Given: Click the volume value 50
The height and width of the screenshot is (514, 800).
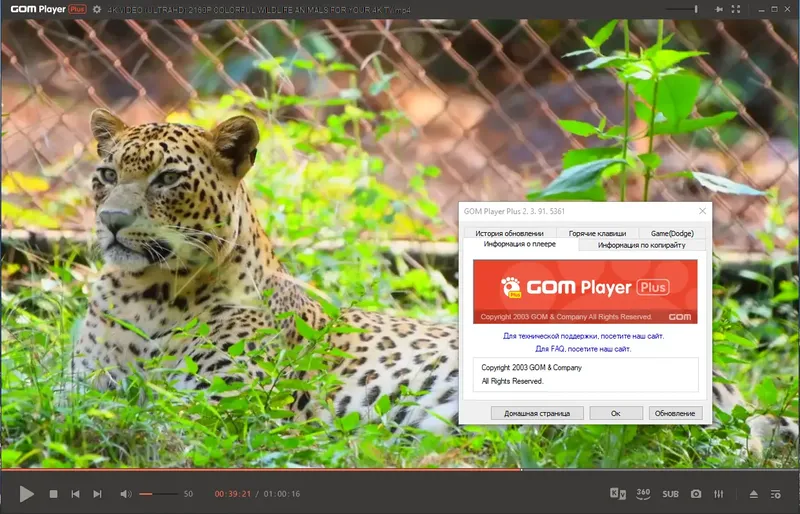Looking at the screenshot, I should [x=188, y=494].
